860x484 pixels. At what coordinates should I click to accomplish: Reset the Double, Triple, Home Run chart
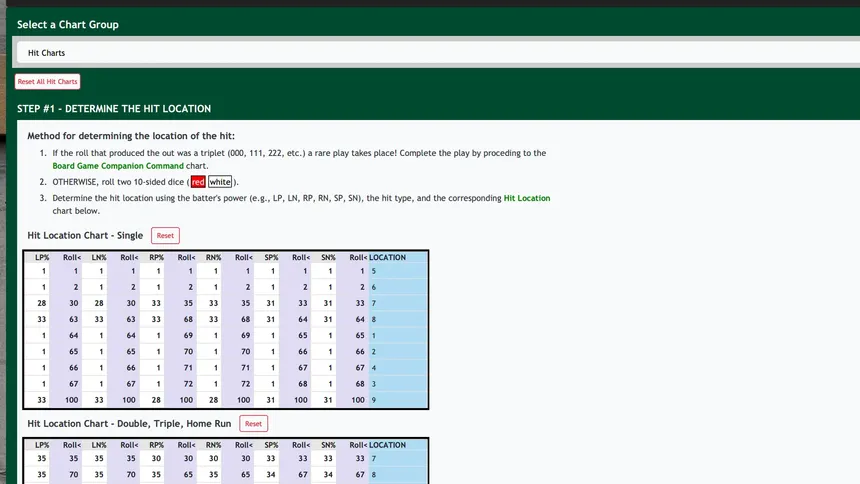[x=253, y=424]
